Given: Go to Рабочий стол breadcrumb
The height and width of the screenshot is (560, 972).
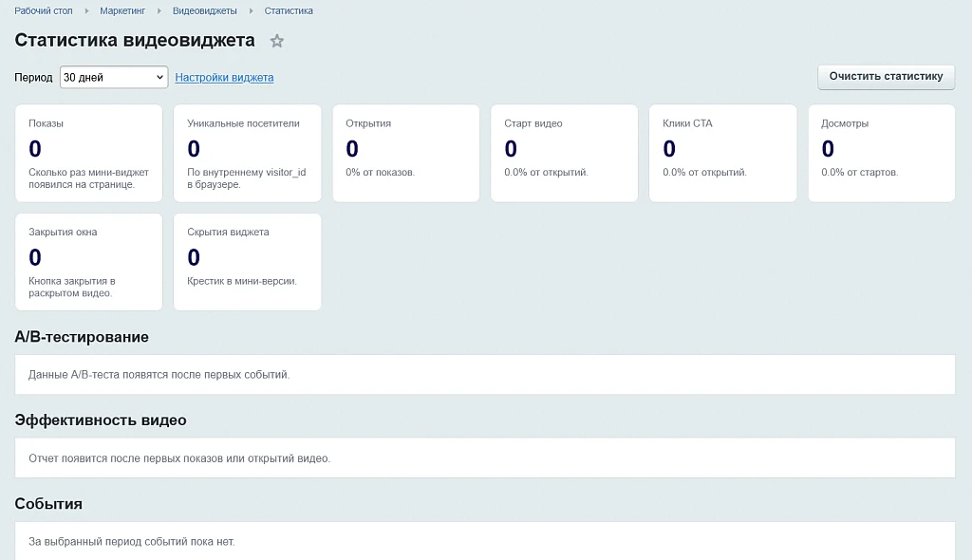Looking at the screenshot, I should click(44, 10).
